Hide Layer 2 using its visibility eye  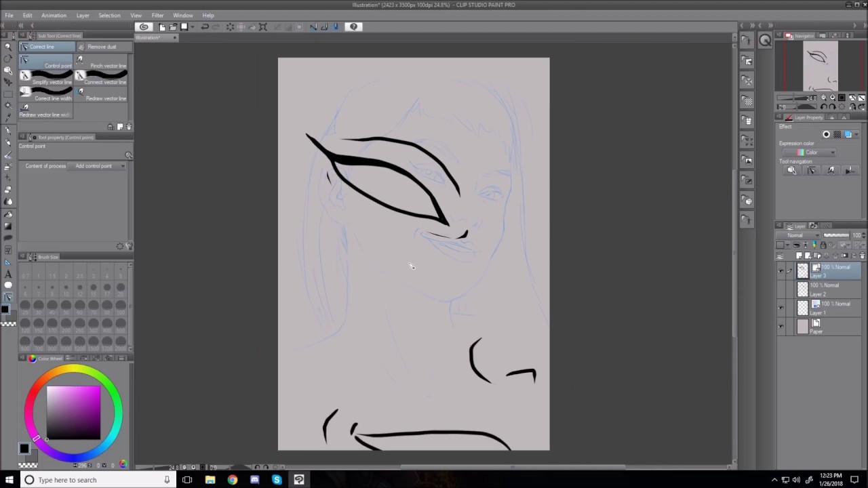pyautogui.click(x=781, y=288)
